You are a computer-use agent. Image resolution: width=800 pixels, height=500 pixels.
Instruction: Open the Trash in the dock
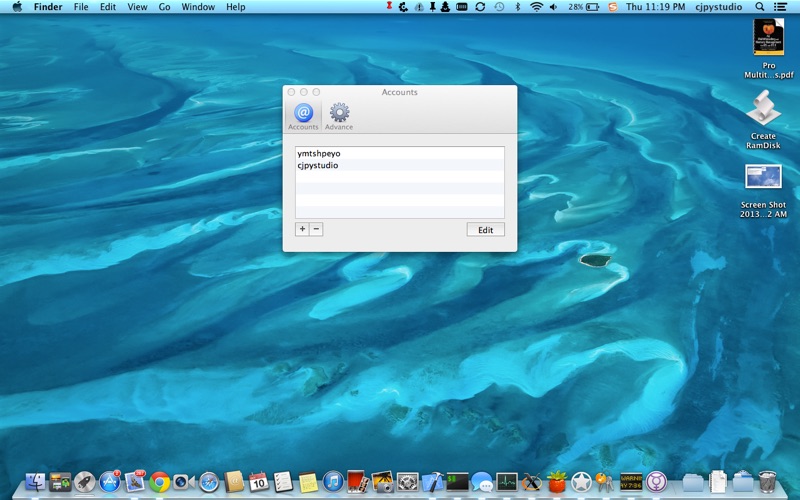pos(767,482)
